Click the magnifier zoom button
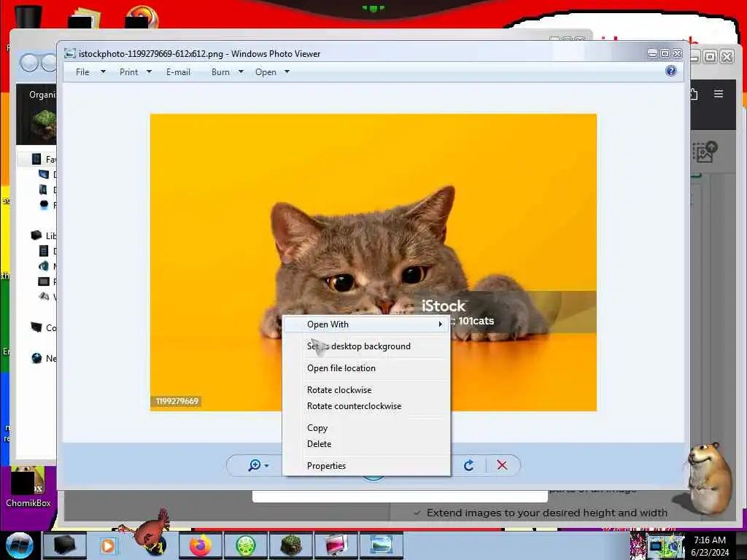Viewport: 747px width, 560px height. click(255, 465)
